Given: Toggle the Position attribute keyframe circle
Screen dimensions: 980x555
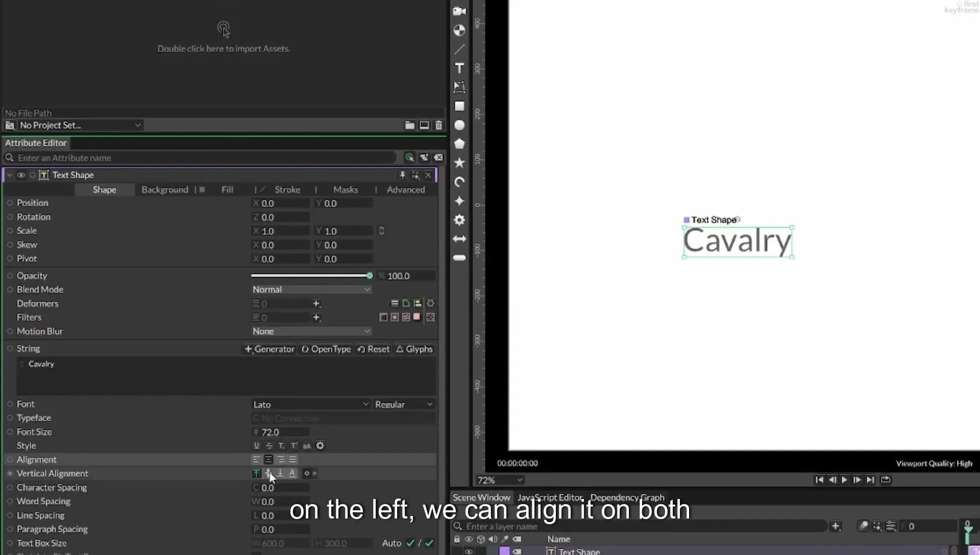Looking at the screenshot, I should 10,203.
